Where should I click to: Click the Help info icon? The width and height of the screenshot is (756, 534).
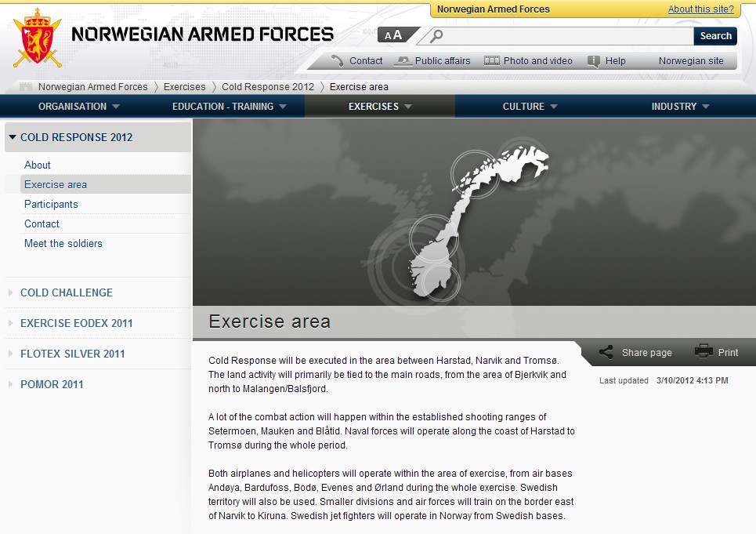point(594,60)
